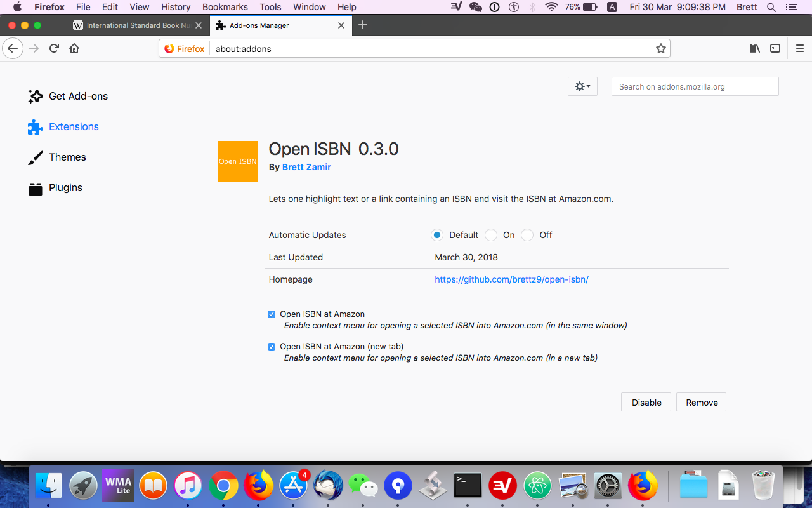
Task: Open iBooks from the dock
Action: click(x=153, y=486)
